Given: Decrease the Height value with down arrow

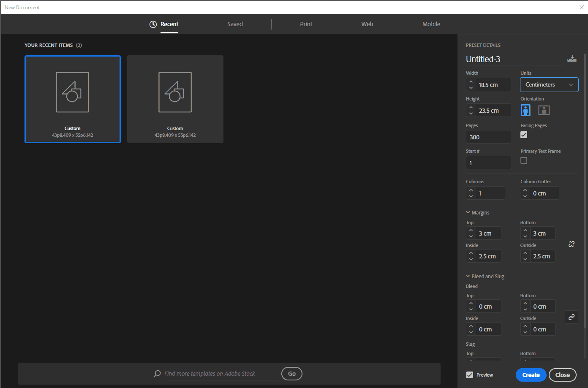Looking at the screenshot, I should 471,114.
